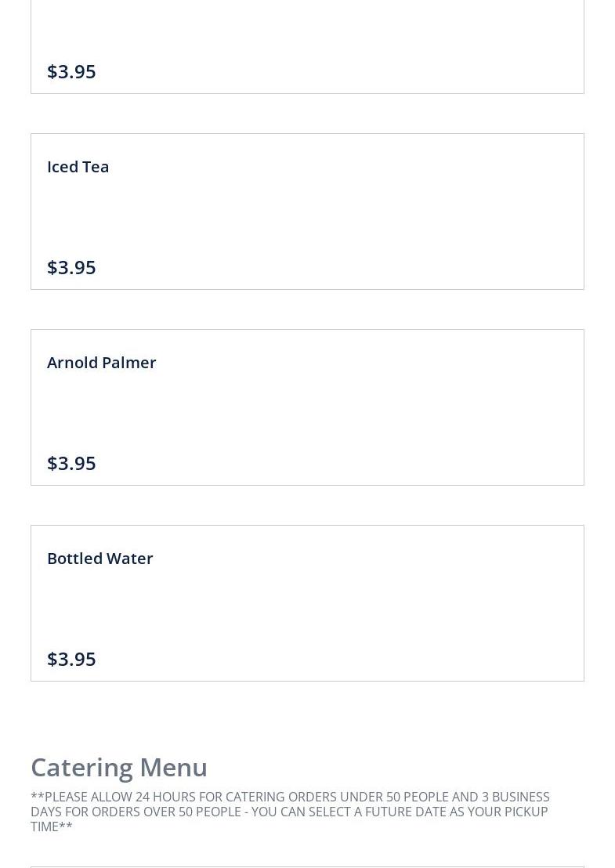Click the Bottled Water item name
Viewport: 615px width, 868px height.
tap(99, 559)
